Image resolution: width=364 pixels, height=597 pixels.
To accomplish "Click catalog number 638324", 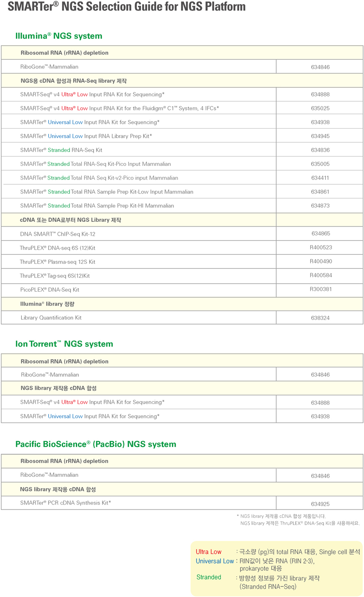I will (320, 318).
